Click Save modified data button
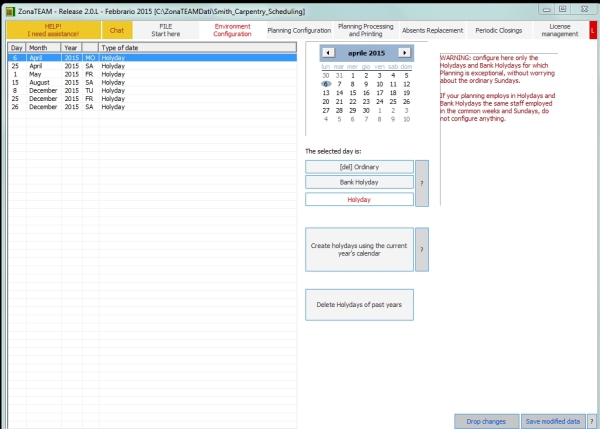 [553, 421]
